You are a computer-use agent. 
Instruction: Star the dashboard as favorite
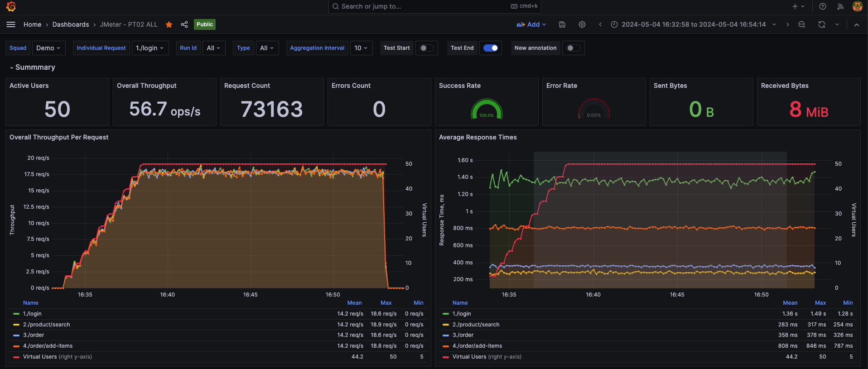pos(169,24)
